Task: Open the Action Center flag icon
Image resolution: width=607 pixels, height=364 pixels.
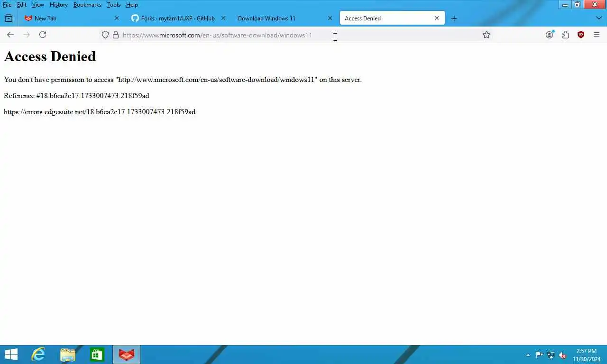Action: [x=540, y=355]
